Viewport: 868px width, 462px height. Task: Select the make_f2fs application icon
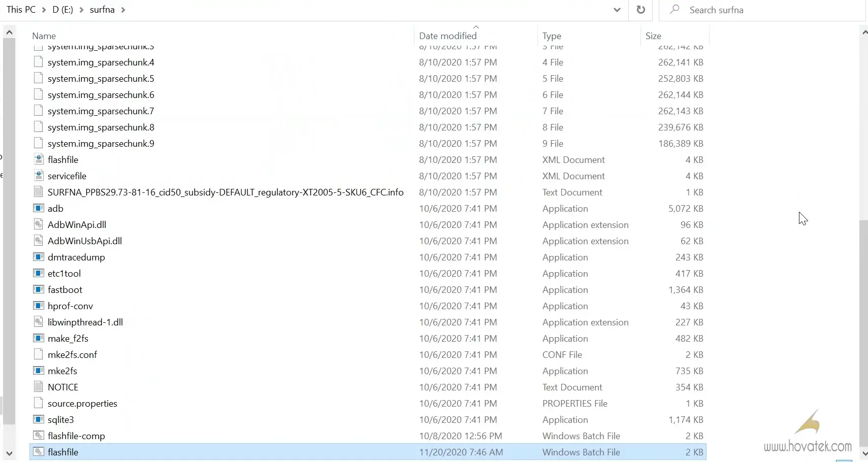pyautogui.click(x=39, y=338)
